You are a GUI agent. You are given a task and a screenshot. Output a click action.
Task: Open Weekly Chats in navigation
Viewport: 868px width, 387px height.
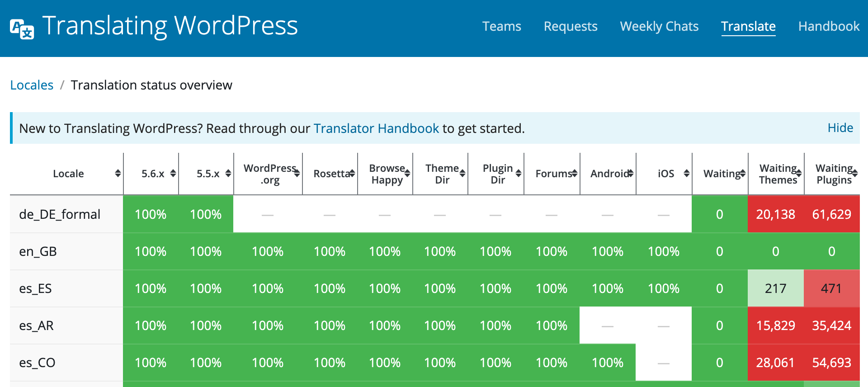pyautogui.click(x=659, y=26)
